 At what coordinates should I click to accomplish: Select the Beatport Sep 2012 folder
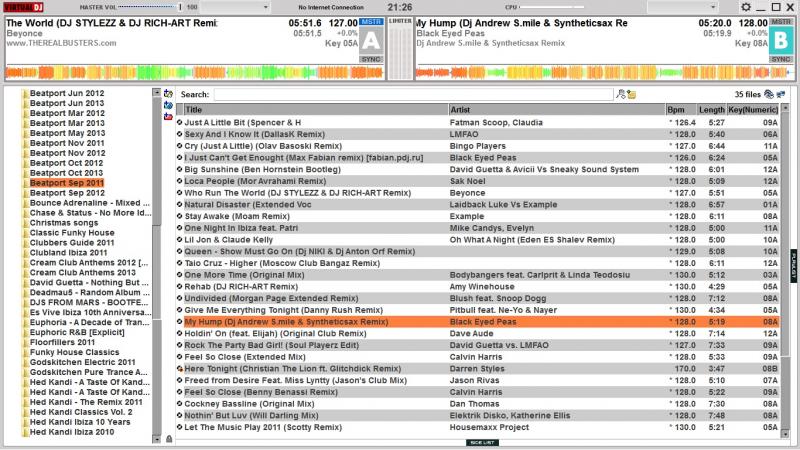pyautogui.click(x=67, y=193)
